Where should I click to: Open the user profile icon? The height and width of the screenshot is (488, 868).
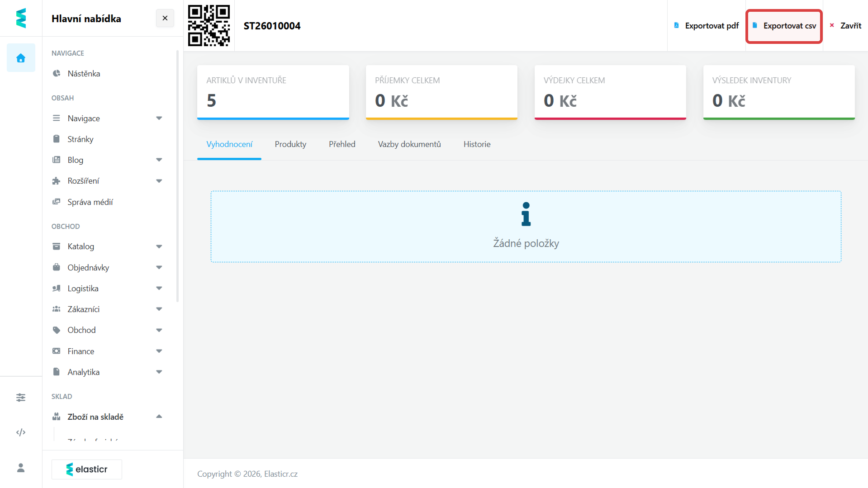click(x=21, y=468)
